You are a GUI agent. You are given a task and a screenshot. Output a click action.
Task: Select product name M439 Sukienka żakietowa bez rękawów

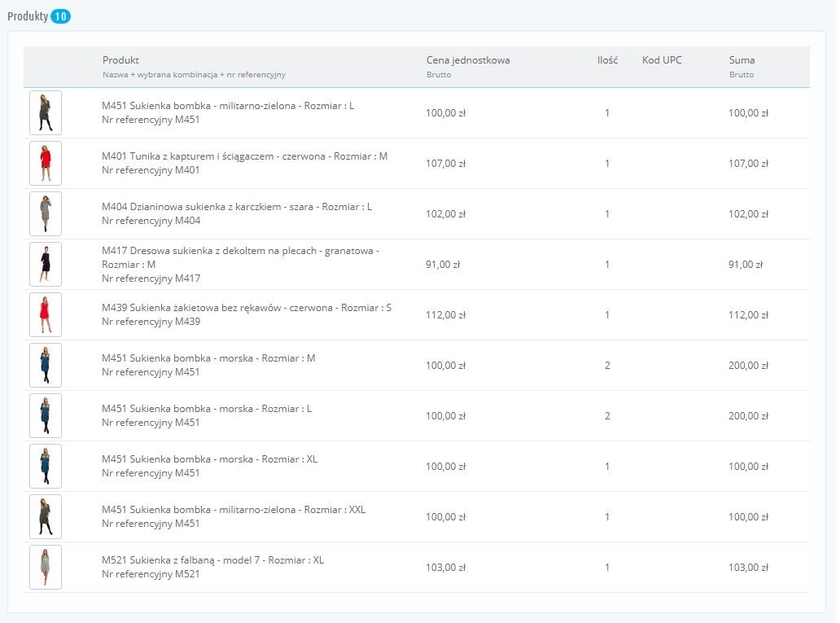[x=247, y=308]
